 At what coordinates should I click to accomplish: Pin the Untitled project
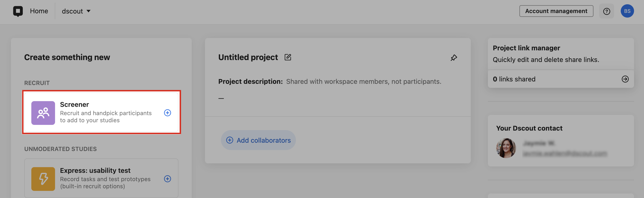coord(453,58)
